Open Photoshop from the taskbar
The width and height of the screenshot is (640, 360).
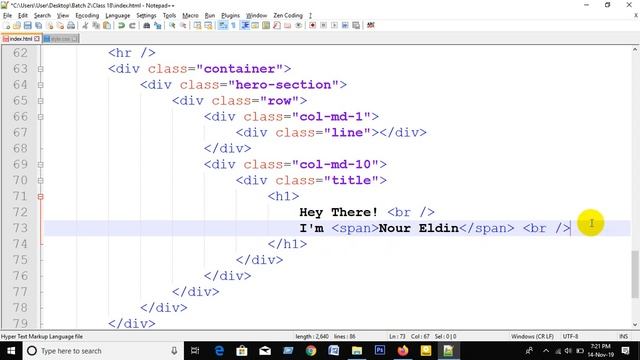(380, 351)
